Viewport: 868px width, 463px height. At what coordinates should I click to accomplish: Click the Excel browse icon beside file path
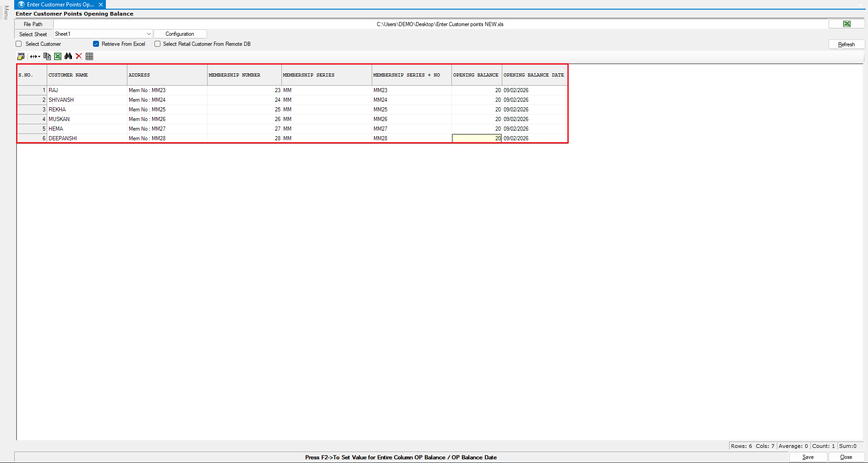click(846, 24)
